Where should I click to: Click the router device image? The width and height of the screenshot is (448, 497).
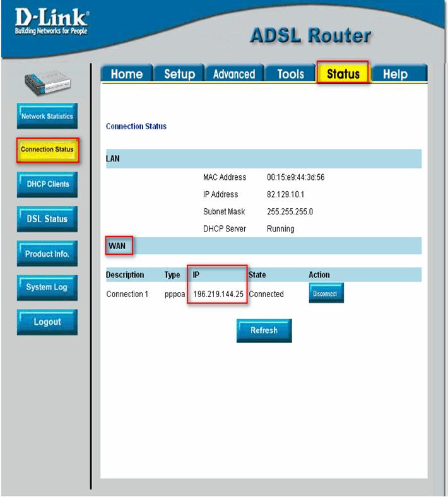coord(47,83)
